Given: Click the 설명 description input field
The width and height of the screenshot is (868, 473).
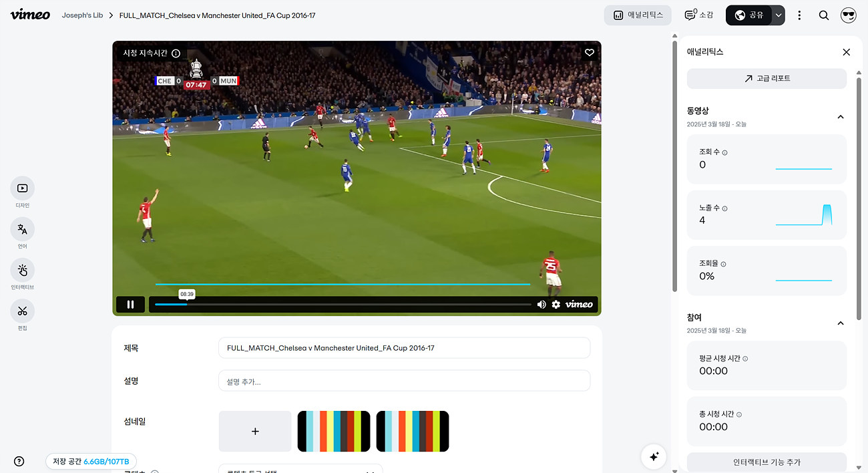Looking at the screenshot, I should [404, 381].
